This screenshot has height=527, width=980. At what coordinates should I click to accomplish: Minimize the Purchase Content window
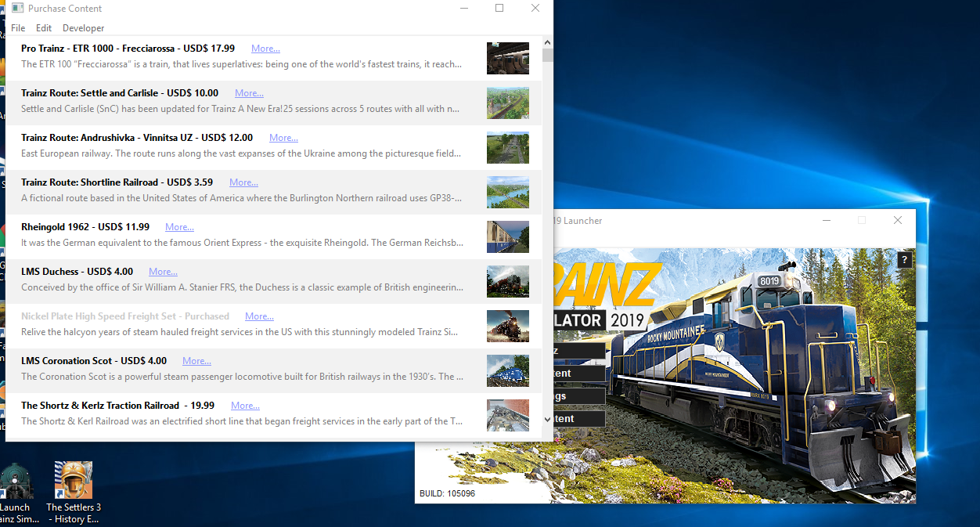click(463, 9)
